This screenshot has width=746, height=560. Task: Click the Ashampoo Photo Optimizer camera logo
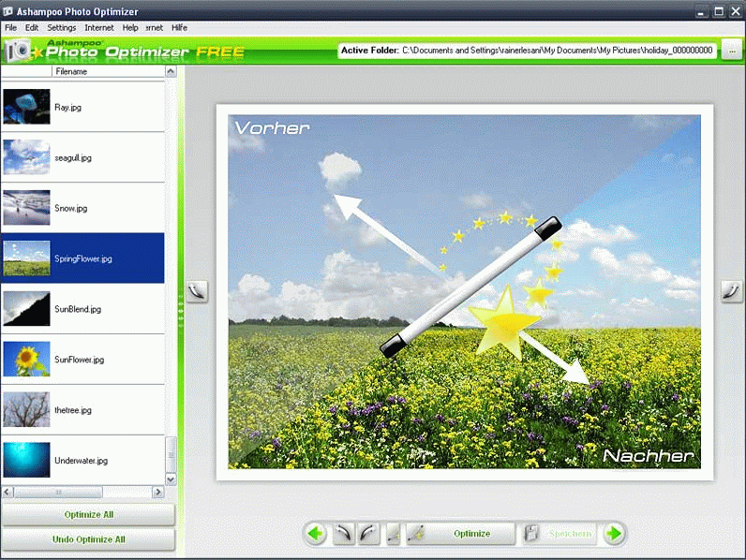pos(19,51)
